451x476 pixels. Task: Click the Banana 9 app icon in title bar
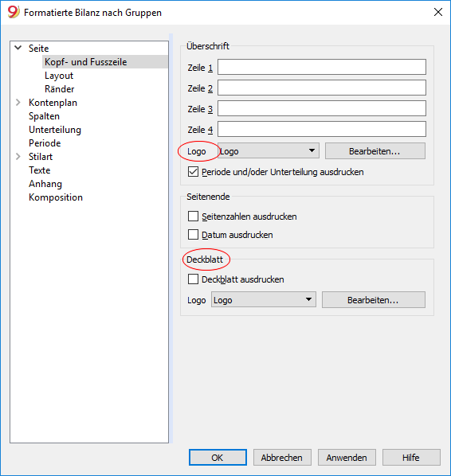(x=14, y=12)
